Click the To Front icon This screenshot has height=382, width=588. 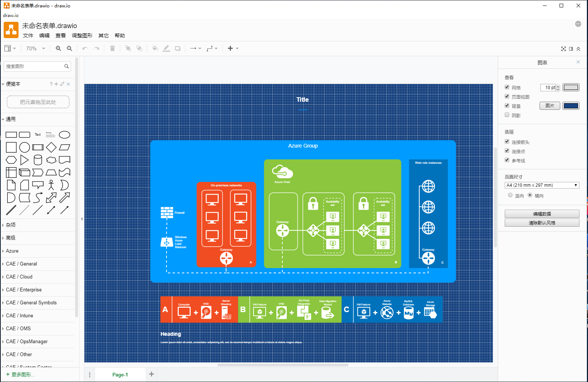tap(128, 48)
